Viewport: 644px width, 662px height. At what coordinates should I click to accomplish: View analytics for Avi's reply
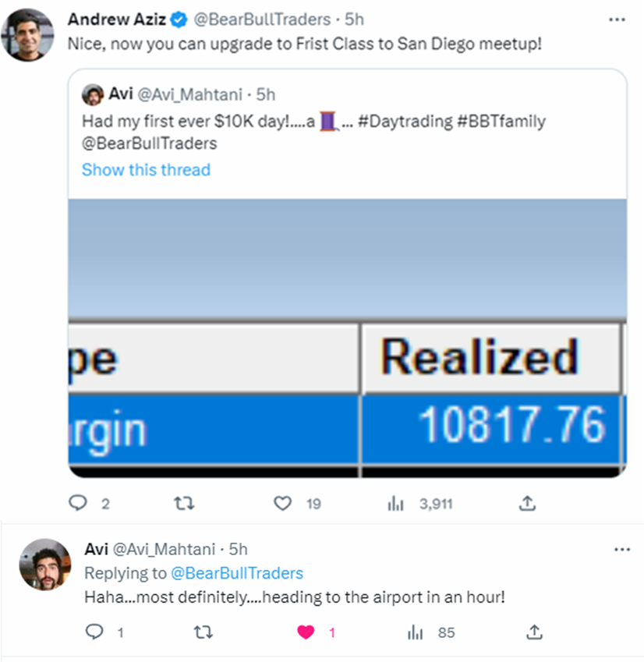[x=414, y=632]
